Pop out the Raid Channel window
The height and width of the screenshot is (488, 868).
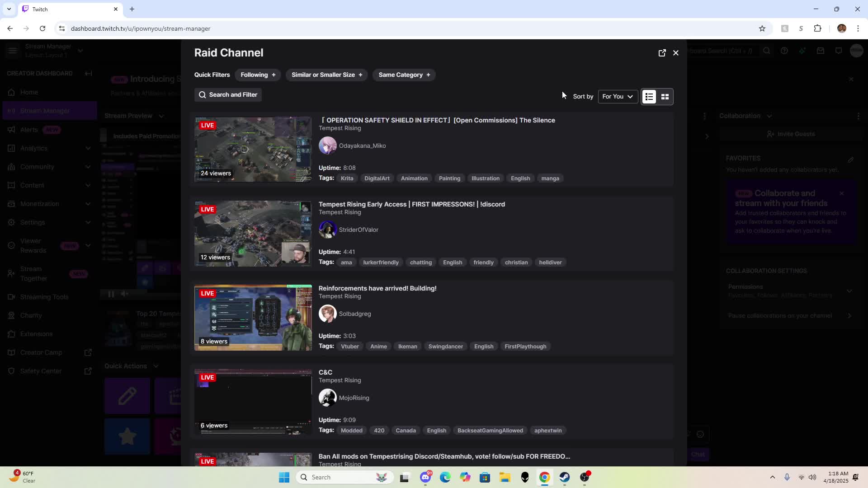pyautogui.click(x=662, y=53)
